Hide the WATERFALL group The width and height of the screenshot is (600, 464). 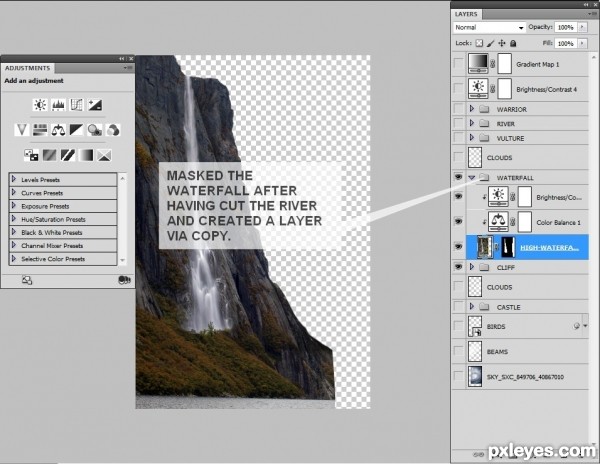(x=458, y=177)
